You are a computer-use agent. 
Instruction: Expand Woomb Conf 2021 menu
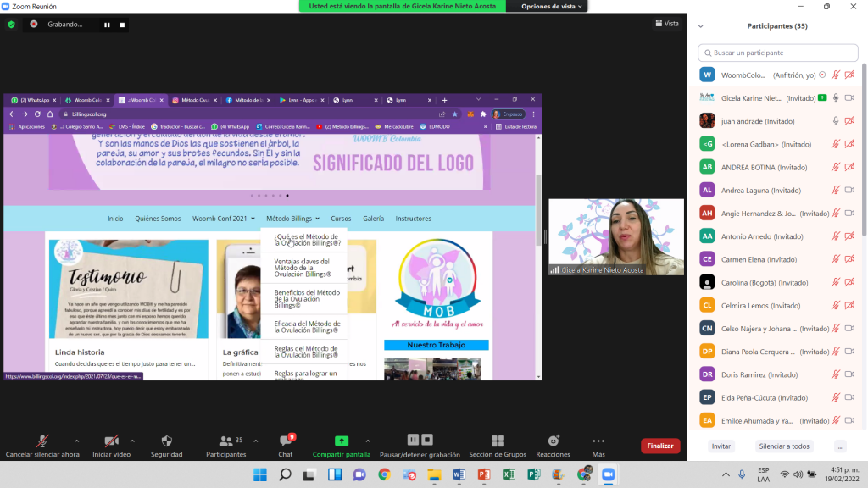click(x=224, y=219)
